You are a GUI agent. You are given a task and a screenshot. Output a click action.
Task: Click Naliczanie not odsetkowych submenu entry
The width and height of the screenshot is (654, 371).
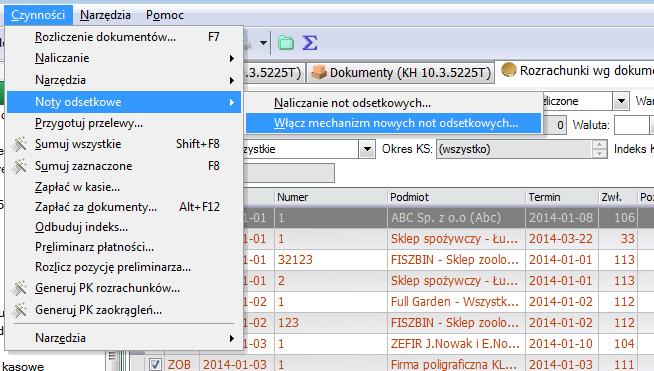pyautogui.click(x=393, y=103)
